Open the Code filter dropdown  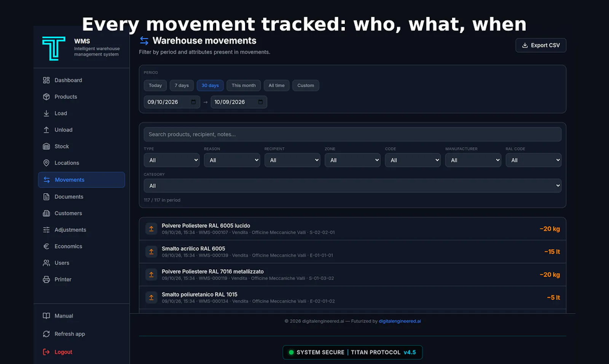[413, 160]
